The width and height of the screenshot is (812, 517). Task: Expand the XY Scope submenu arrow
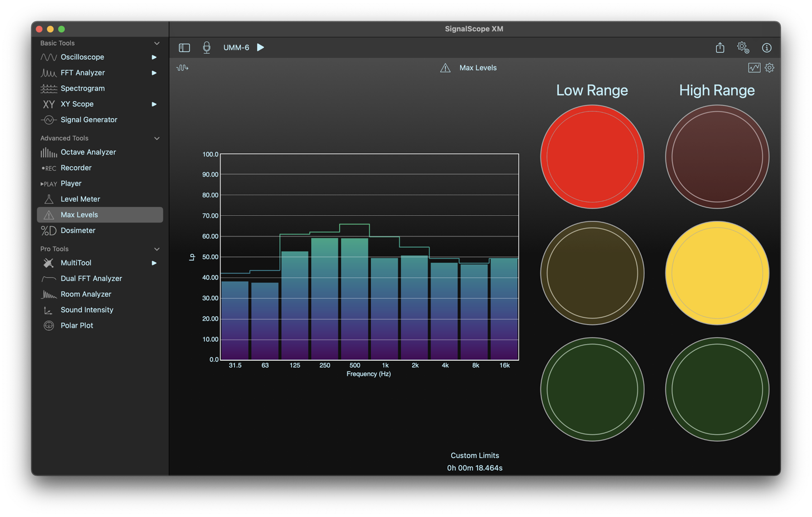pos(154,104)
